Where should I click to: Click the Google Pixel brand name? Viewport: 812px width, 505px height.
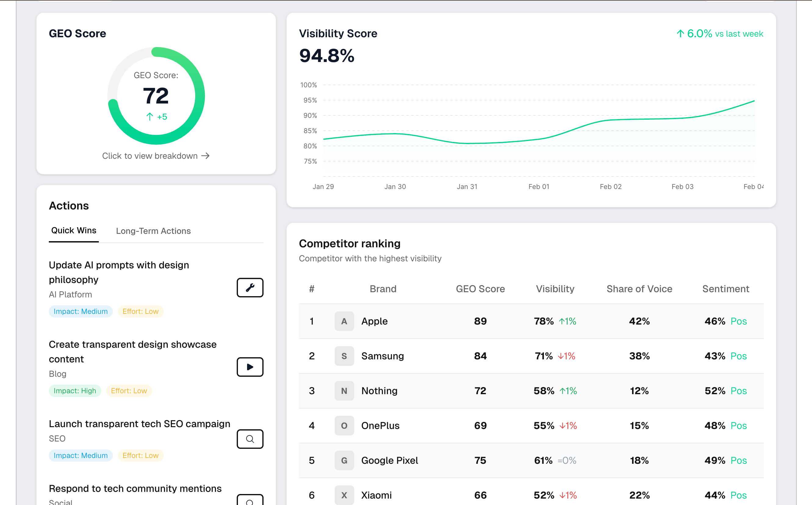click(x=390, y=460)
